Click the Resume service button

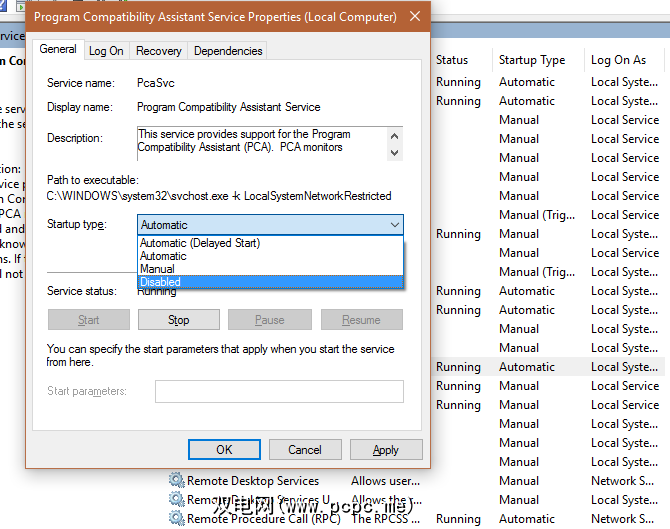[x=361, y=320]
